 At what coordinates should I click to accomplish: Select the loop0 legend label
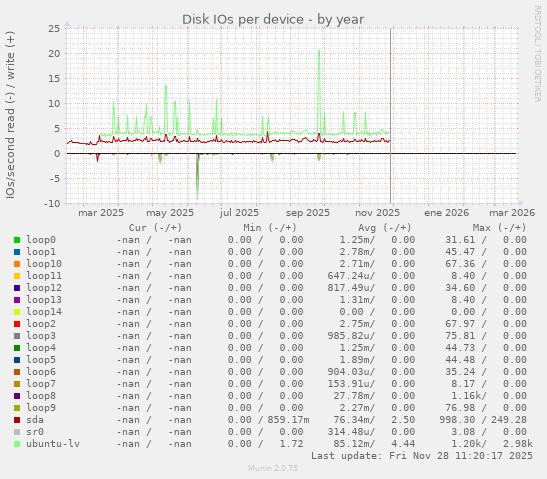41,240
